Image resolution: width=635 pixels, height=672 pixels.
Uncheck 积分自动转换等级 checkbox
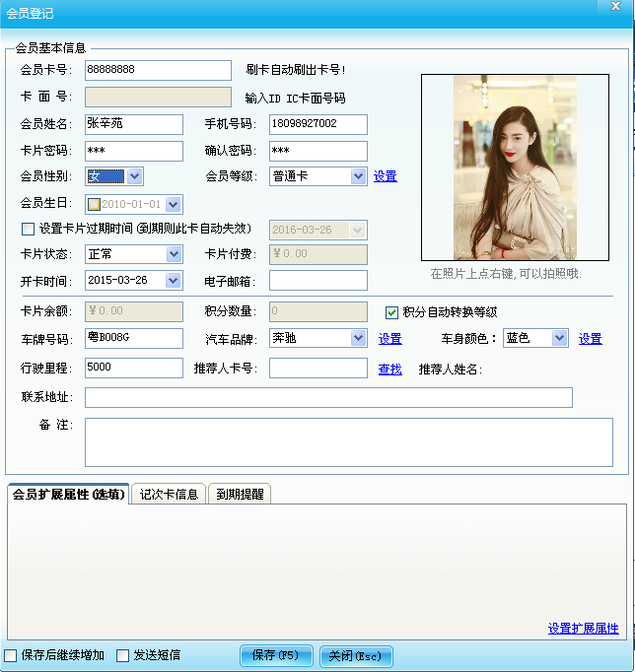coord(391,312)
